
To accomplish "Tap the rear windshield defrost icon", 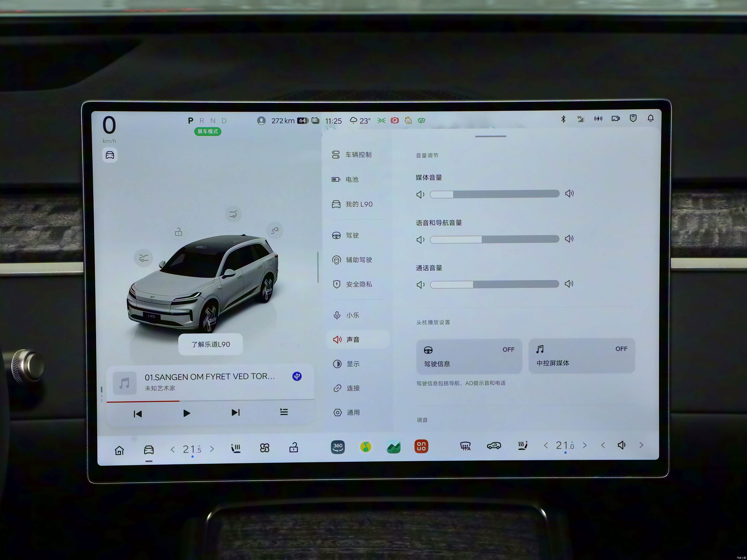I will click(465, 446).
